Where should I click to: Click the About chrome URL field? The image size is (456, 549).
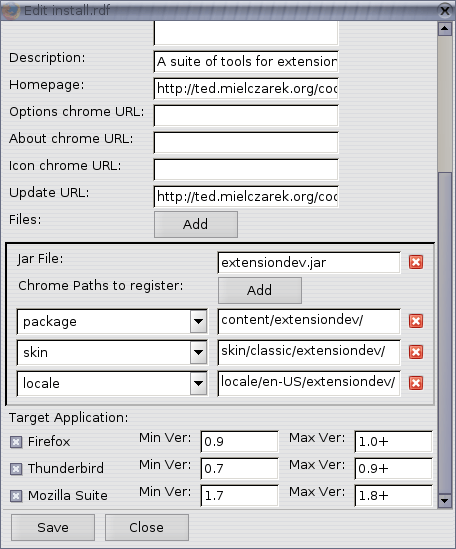click(246, 143)
